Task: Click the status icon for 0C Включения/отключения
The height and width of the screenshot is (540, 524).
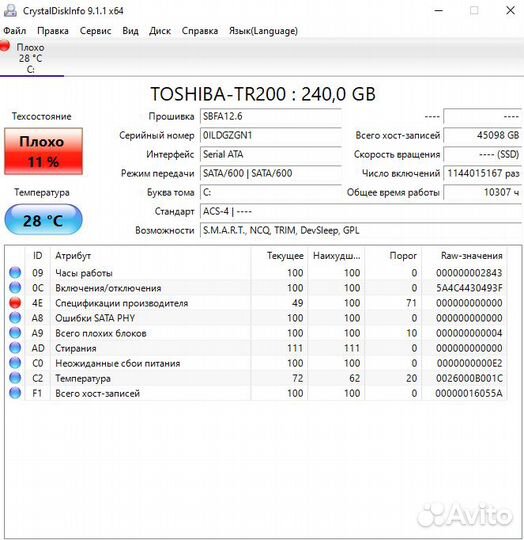Action: (x=15, y=288)
